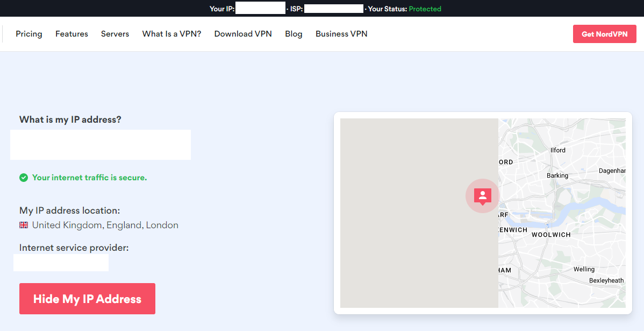Click the Ilford label on the map
This screenshot has height=331, width=644.
click(x=558, y=150)
